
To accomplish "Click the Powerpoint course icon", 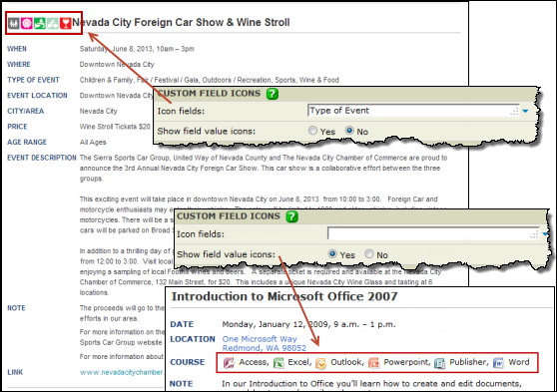I will click(x=373, y=363).
